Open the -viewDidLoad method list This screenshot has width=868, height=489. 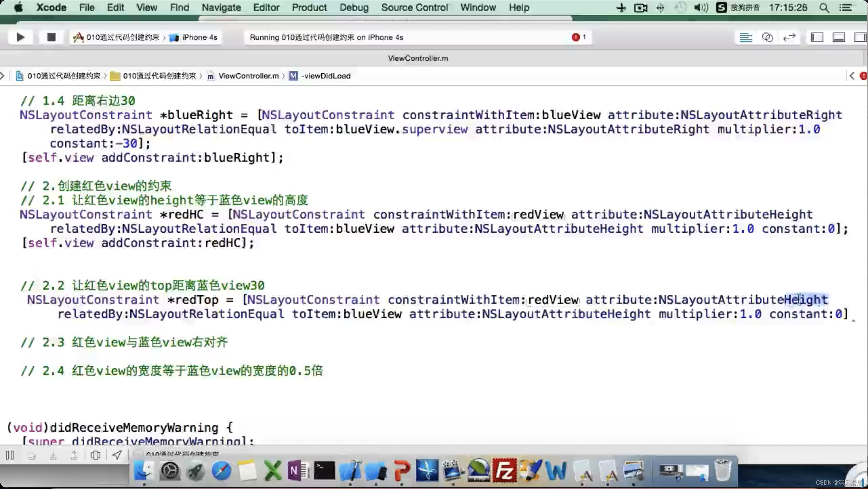click(x=320, y=76)
